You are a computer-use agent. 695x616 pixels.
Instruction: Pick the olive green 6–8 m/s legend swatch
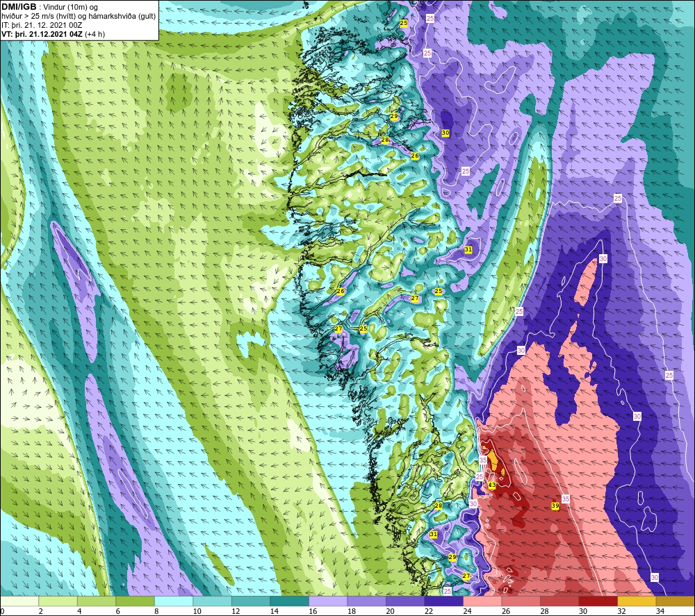[136, 601]
